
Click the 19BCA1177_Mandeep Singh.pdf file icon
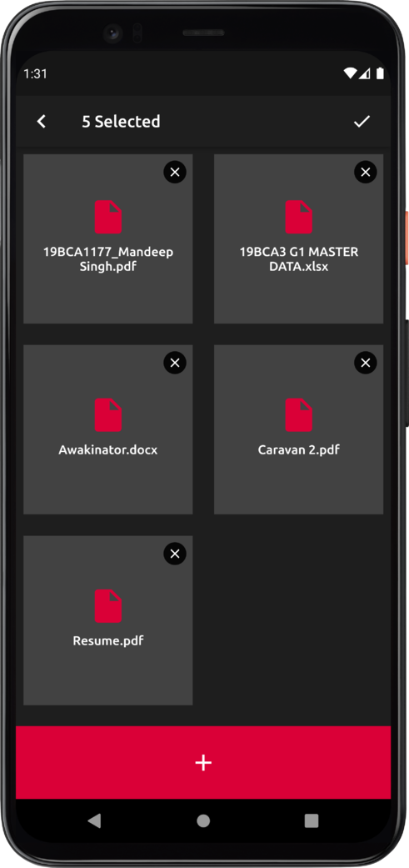coord(108,217)
